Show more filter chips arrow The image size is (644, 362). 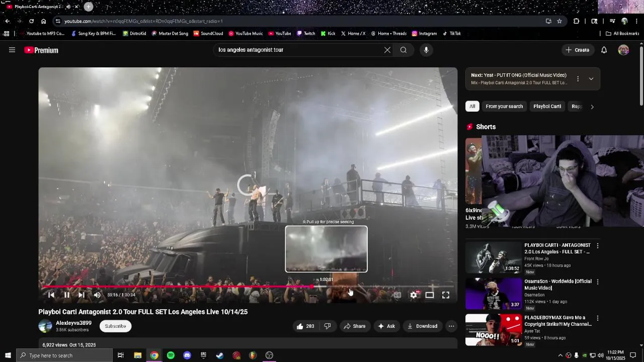592,107
